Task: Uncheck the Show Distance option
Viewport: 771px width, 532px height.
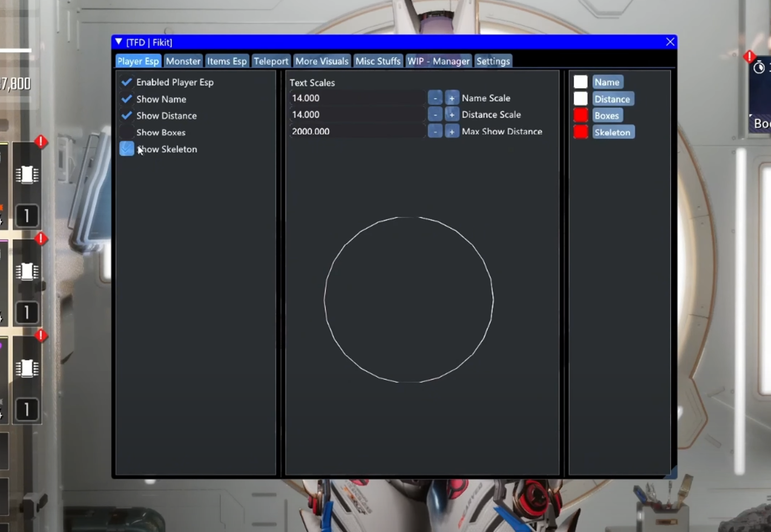Action: (x=127, y=115)
